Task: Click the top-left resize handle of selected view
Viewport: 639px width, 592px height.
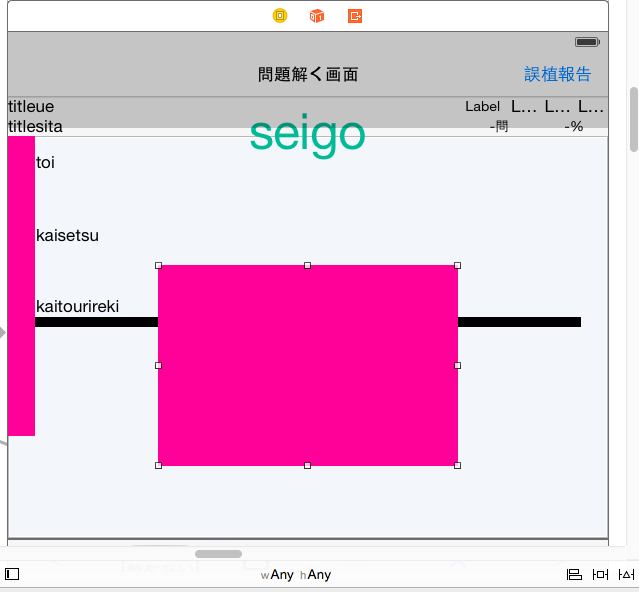Action: coord(159,266)
